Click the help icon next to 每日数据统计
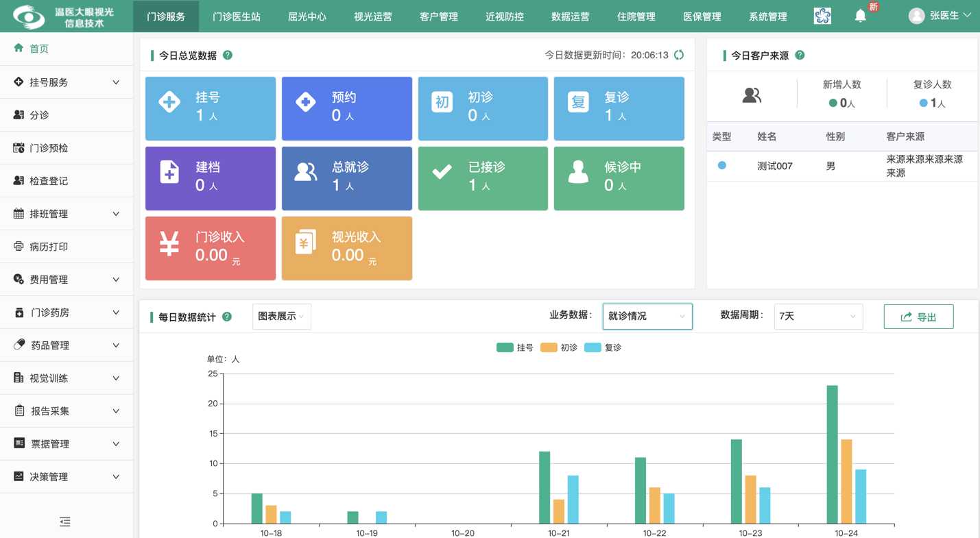980x538 pixels. tap(227, 317)
